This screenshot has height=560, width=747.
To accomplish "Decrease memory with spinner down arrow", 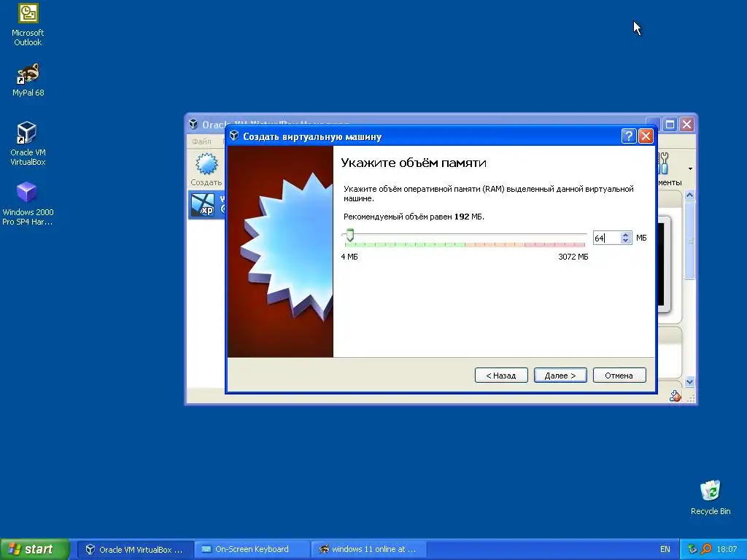I will (626, 241).
